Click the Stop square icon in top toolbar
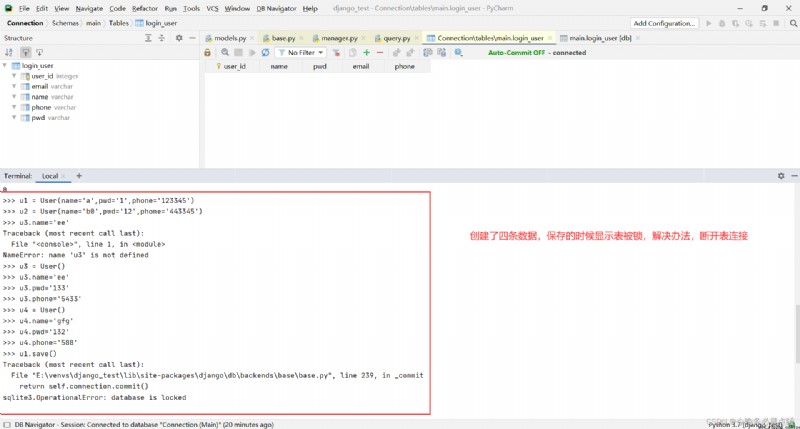This screenshot has height=429, width=800. [776, 23]
